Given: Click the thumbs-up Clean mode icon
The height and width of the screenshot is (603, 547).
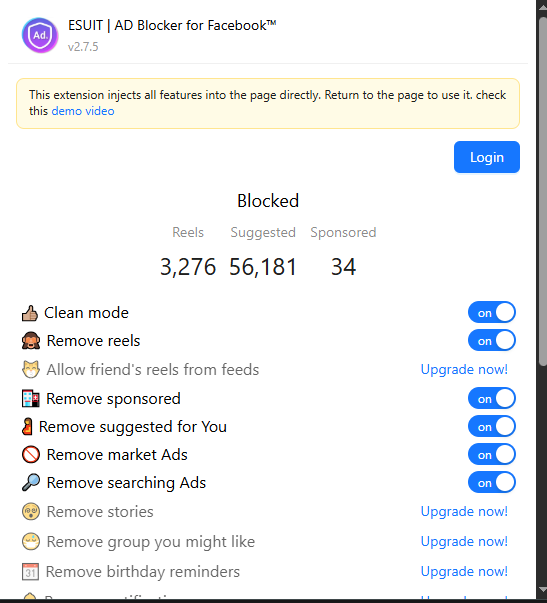Looking at the screenshot, I should click(x=30, y=313).
